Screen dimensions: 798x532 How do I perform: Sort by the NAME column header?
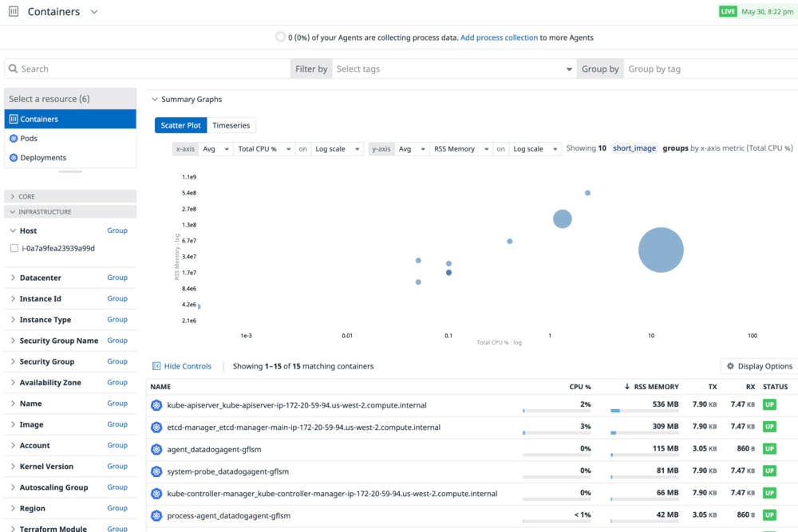point(160,387)
